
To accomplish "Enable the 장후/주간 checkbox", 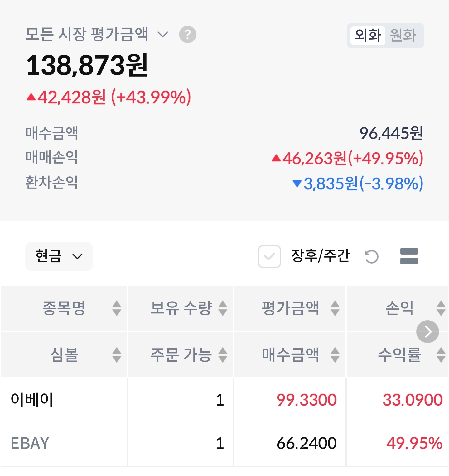I will 269,256.
